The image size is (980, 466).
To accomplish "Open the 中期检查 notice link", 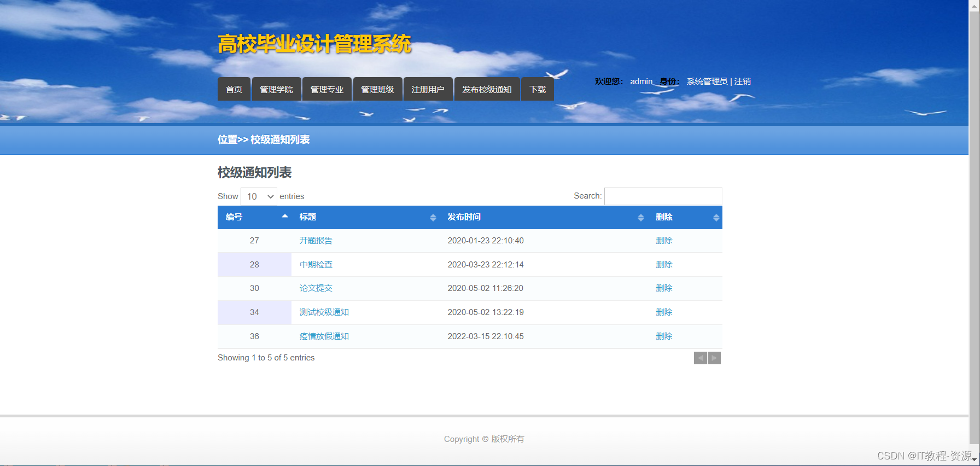I will tap(316, 265).
